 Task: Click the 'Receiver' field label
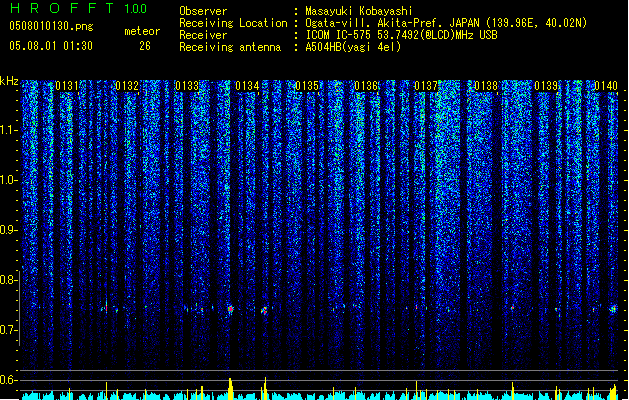click(203, 35)
